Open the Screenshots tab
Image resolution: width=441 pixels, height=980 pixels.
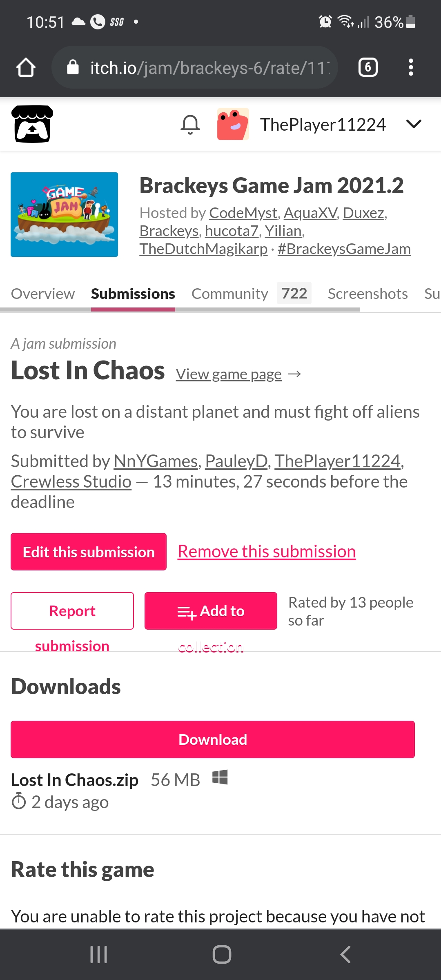coord(367,294)
